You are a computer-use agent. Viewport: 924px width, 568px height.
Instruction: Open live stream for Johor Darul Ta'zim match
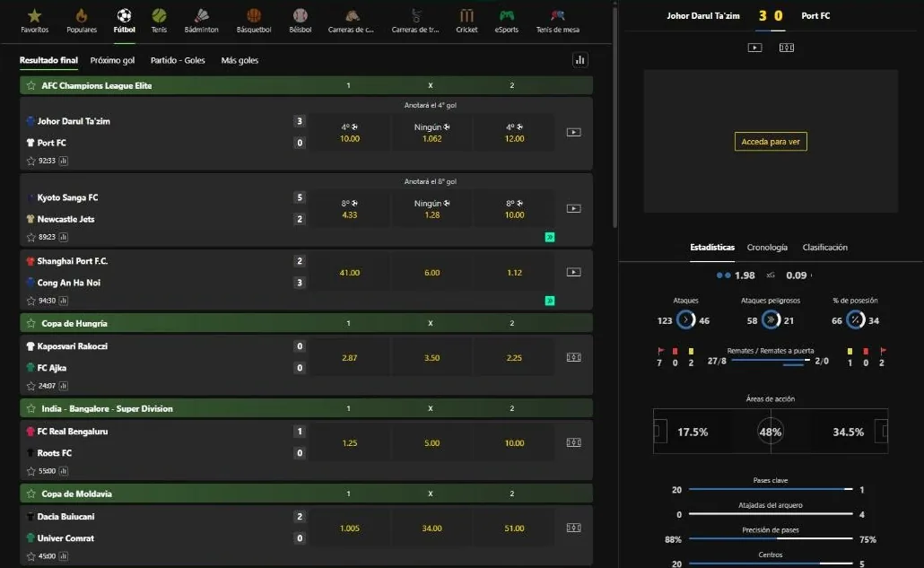tap(573, 132)
